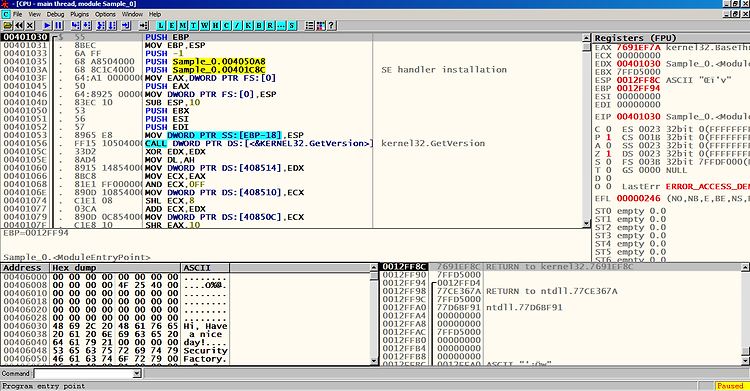Click the Run program play icon
The height and width of the screenshot is (391, 750).
tap(47, 26)
